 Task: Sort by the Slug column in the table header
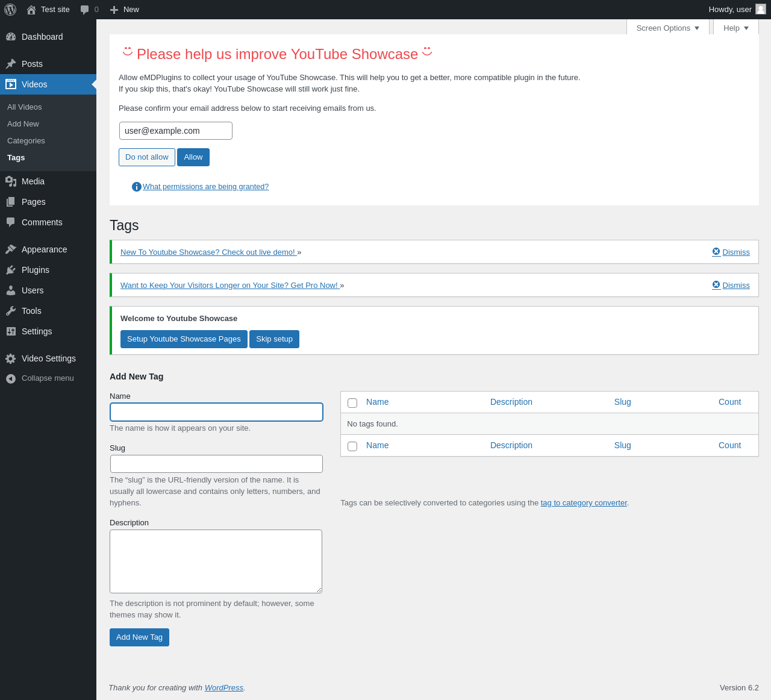tap(623, 402)
